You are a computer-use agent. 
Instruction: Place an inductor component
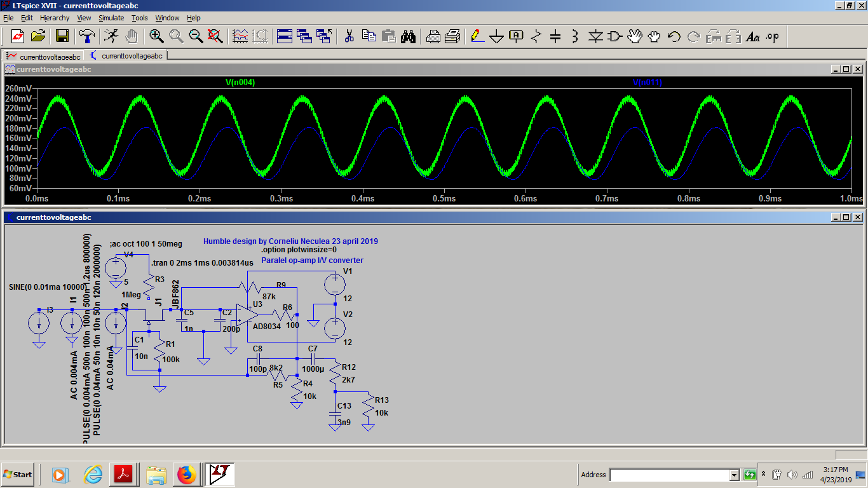tap(575, 36)
